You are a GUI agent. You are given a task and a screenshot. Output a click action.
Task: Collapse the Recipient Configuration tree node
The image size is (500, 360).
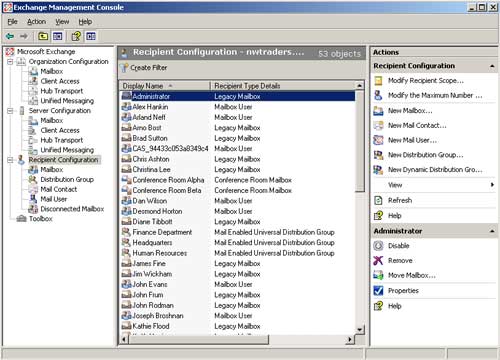tap(10, 160)
